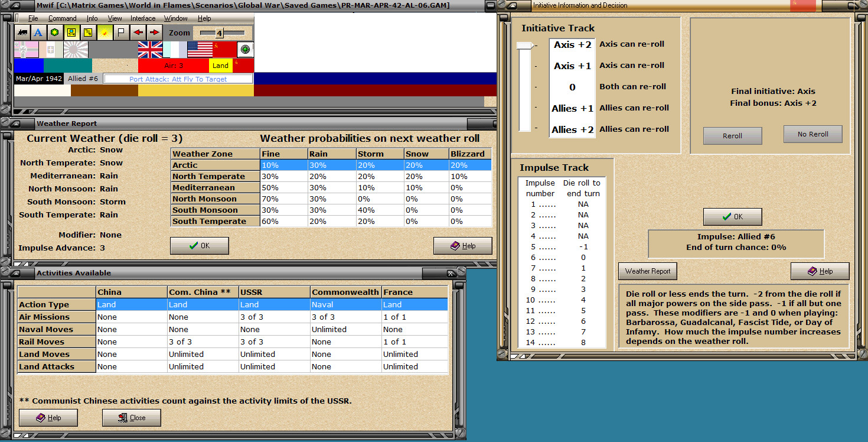868x442 pixels.
Task: Confirm OK in Initiative Information window
Action: coord(732,217)
